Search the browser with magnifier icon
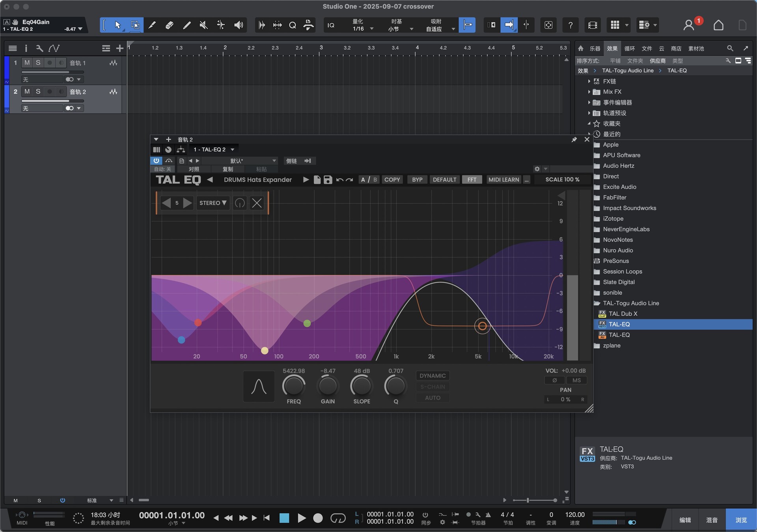Viewport: 757px width, 532px height. coord(730,48)
